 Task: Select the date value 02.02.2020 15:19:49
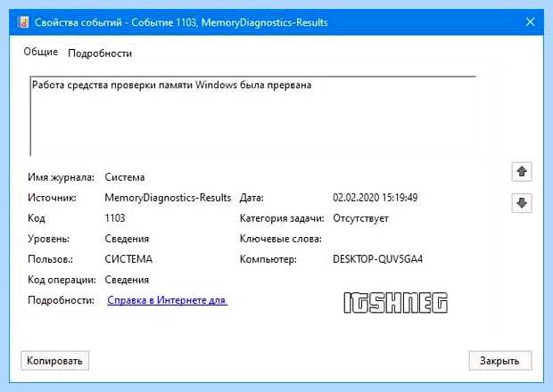[376, 198]
